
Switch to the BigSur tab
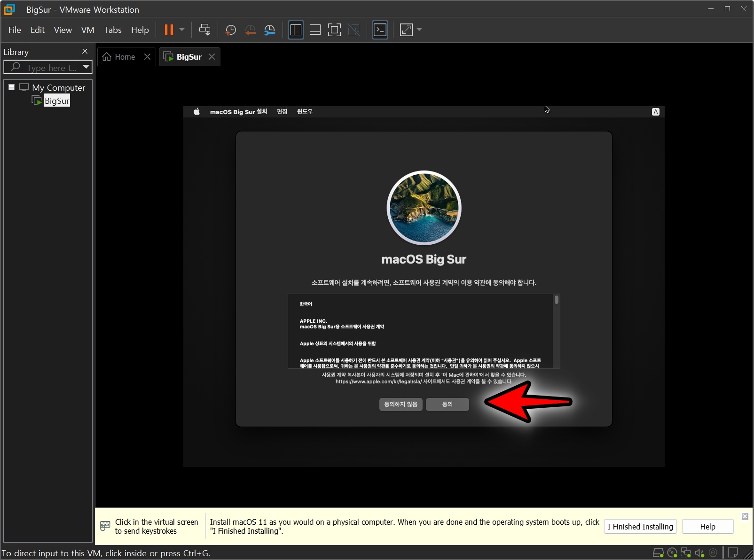[183, 57]
